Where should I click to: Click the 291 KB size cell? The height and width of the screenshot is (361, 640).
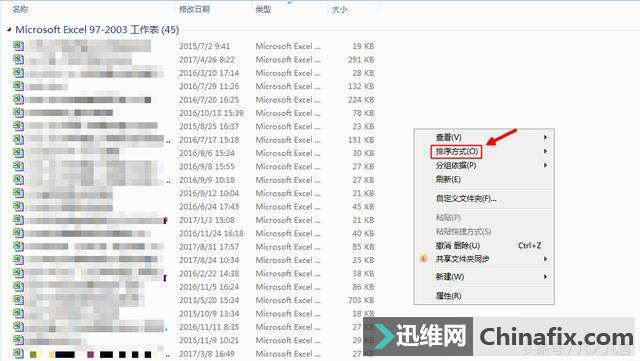(361, 59)
